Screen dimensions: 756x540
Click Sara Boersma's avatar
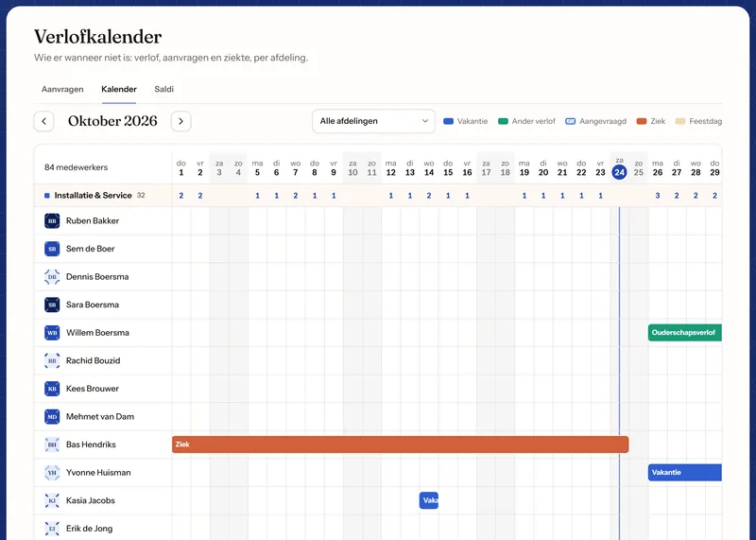pos(52,305)
